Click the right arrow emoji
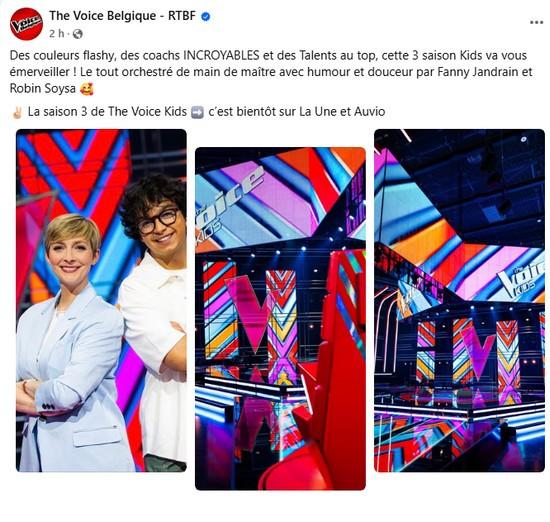Image resolution: width=550 pixels, height=522 pixels. click(197, 112)
